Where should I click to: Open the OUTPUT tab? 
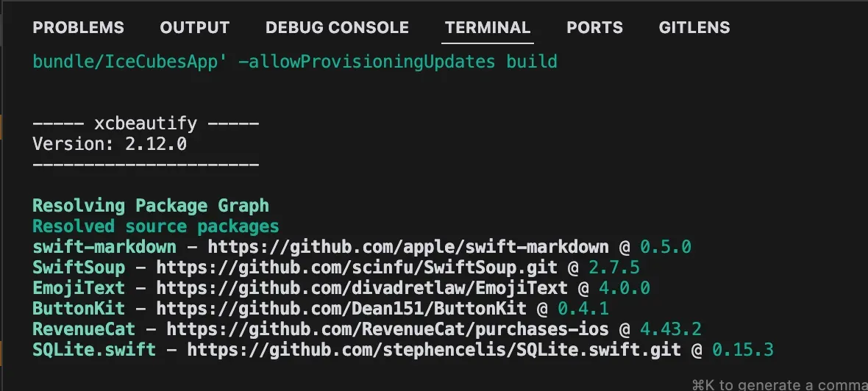click(195, 28)
